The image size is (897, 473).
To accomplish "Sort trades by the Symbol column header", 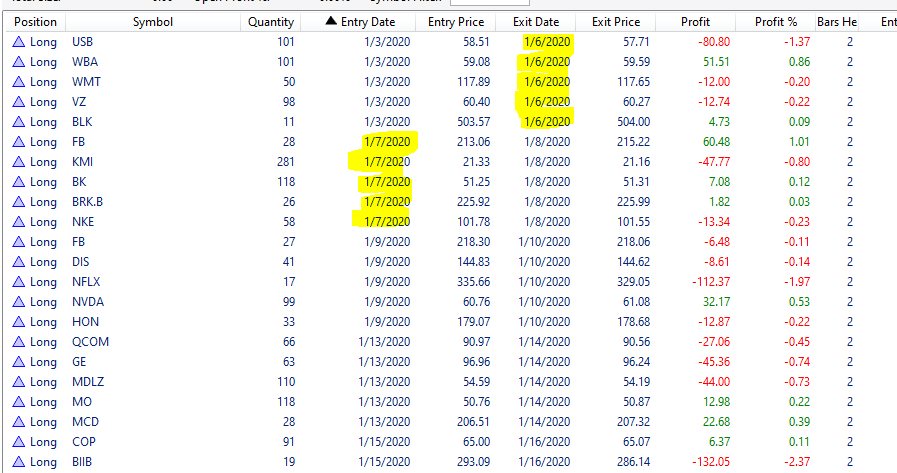I will coord(152,22).
